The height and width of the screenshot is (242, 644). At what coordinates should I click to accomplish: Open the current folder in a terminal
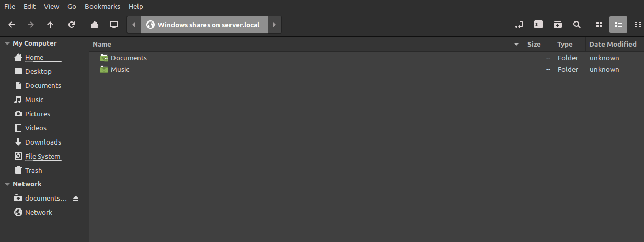coord(538,25)
